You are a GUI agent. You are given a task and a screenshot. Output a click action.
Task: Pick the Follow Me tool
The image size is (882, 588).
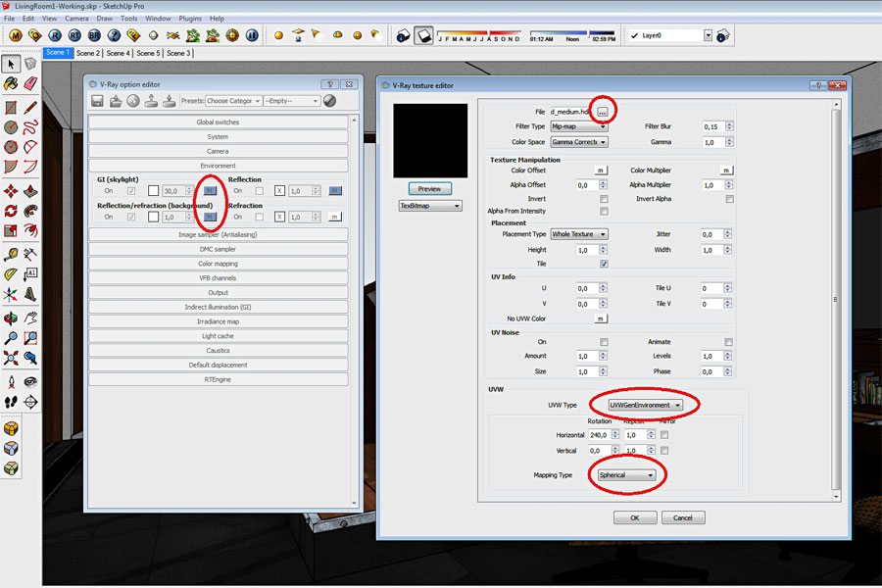coord(30,211)
